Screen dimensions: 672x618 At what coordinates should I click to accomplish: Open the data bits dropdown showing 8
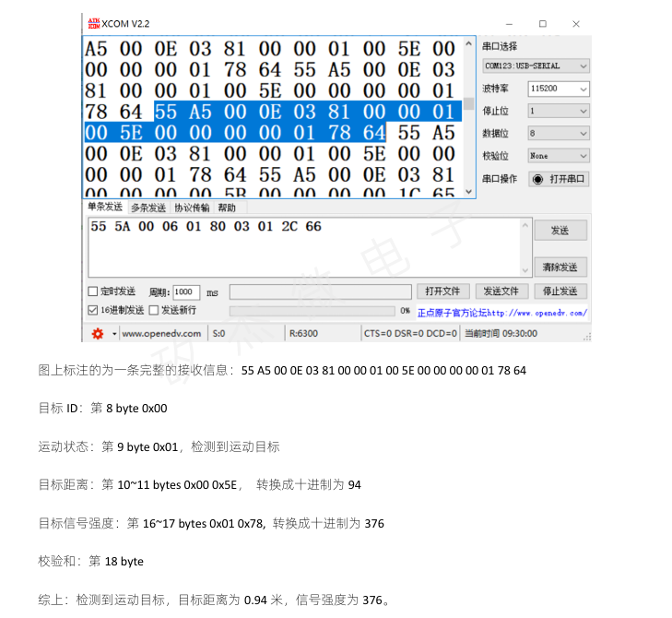pos(559,134)
